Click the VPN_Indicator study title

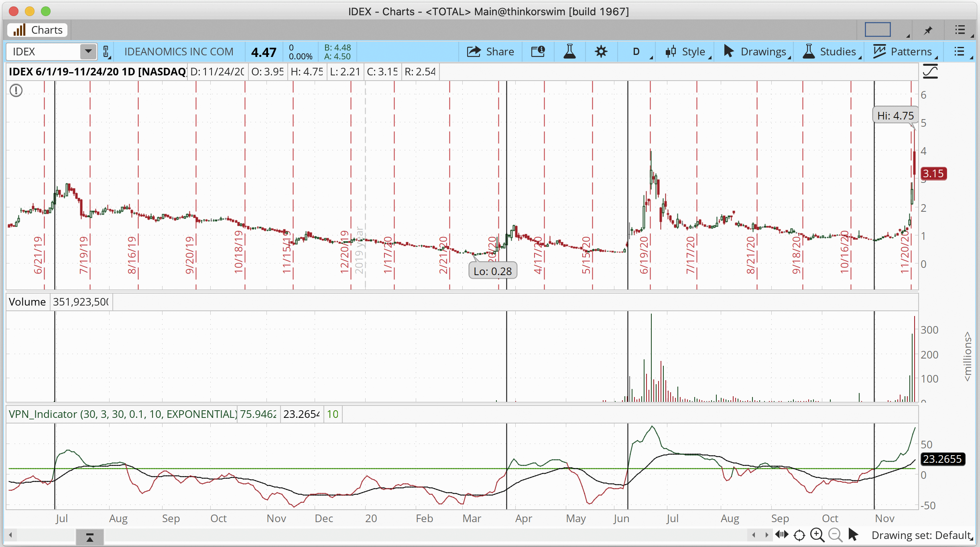tap(123, 414)
